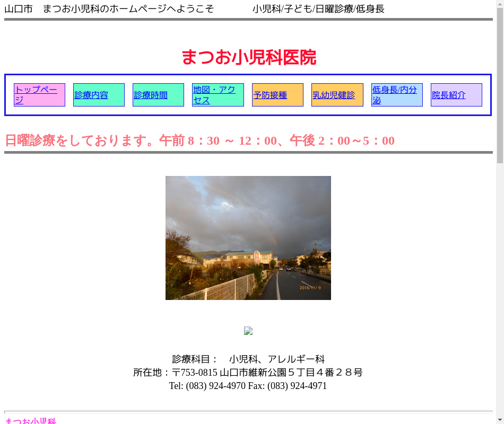Click the rainbow street photo of the clinic

pyautogui.click(x=248, y=238)
